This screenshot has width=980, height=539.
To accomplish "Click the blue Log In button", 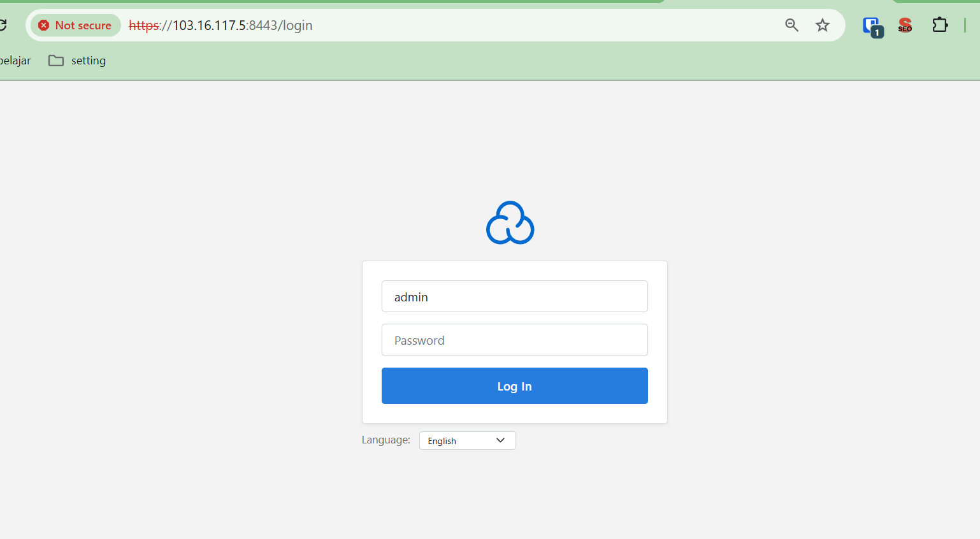I will pos(515,386).
